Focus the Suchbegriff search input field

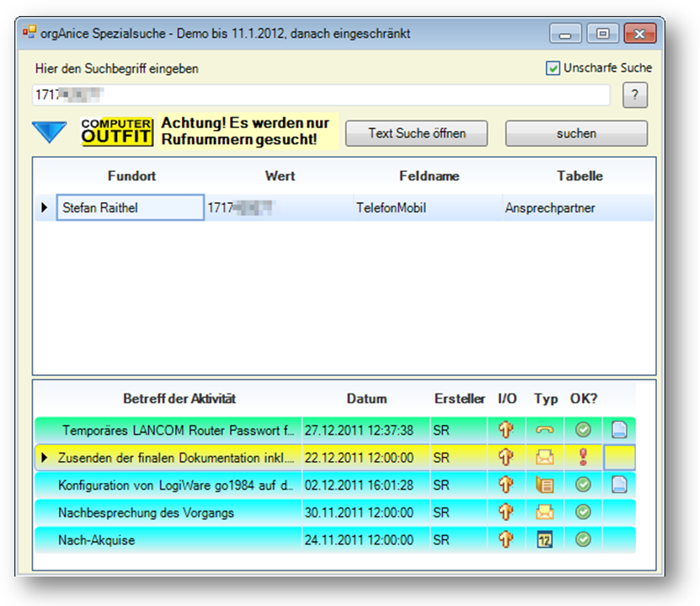point(321,94)
